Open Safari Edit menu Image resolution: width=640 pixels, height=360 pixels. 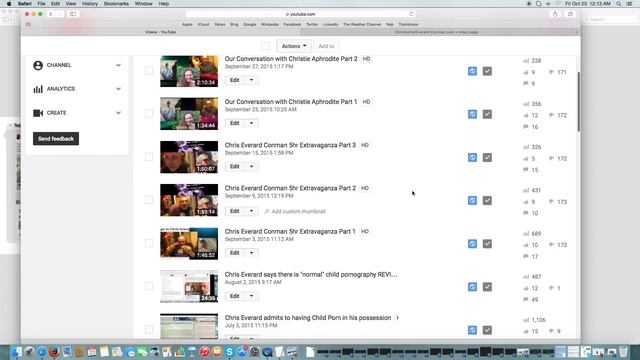pos(55,4)
